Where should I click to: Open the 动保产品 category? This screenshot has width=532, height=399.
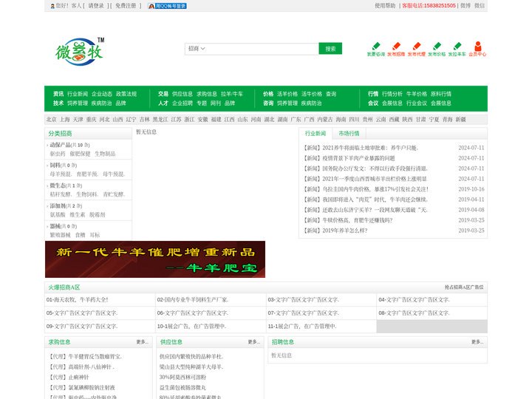click(60, 145)
